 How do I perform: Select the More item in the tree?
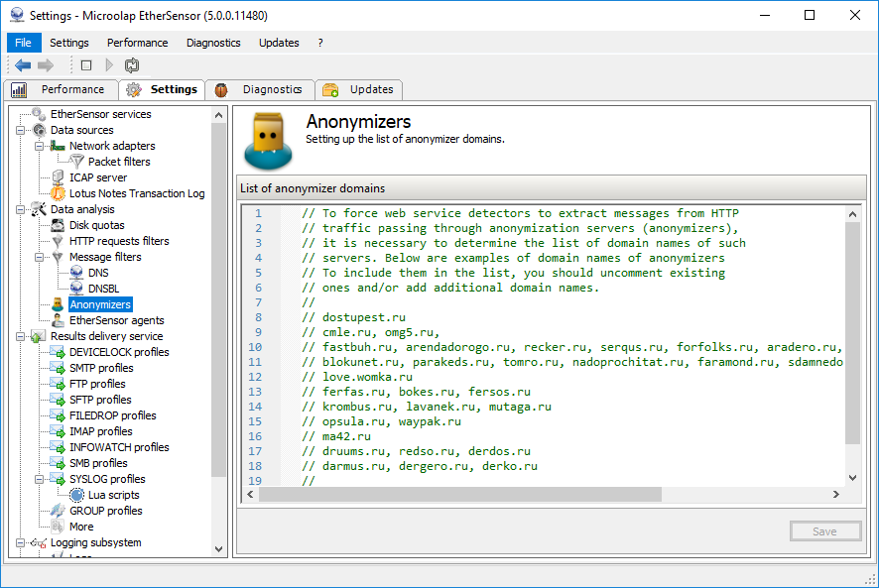(x=81, y=527)
